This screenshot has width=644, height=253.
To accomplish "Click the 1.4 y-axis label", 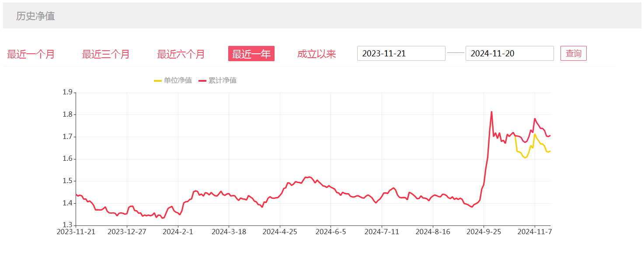I will tap(67, 203).
